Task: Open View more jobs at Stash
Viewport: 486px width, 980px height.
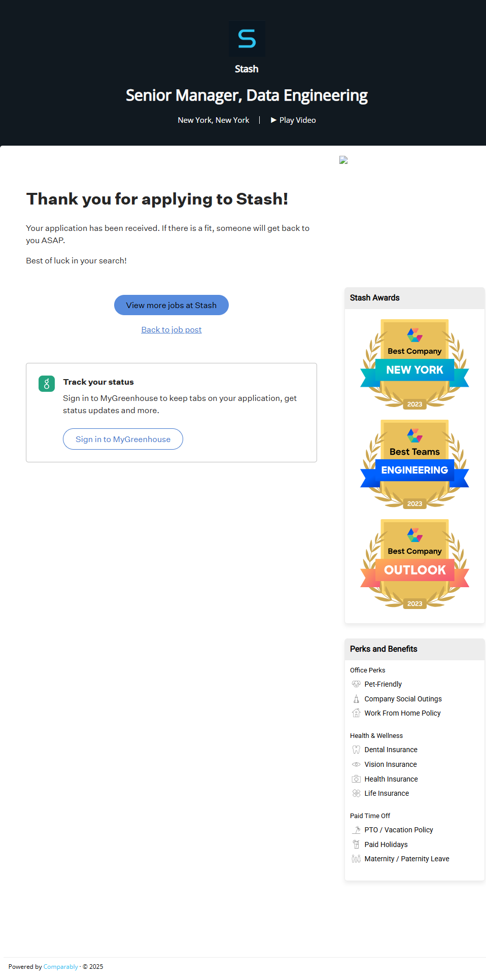Action: 171,305
